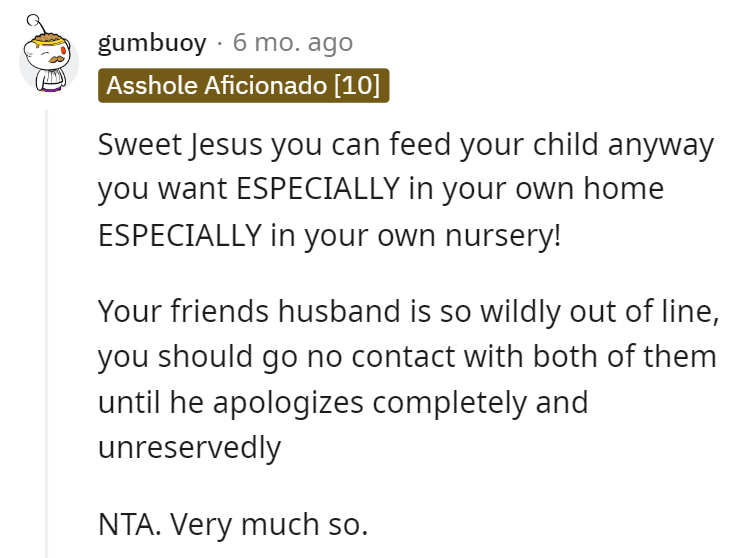Click the word "unreservedly"
Viewport: 745px width, 558px height.
(x=189, y=446)
